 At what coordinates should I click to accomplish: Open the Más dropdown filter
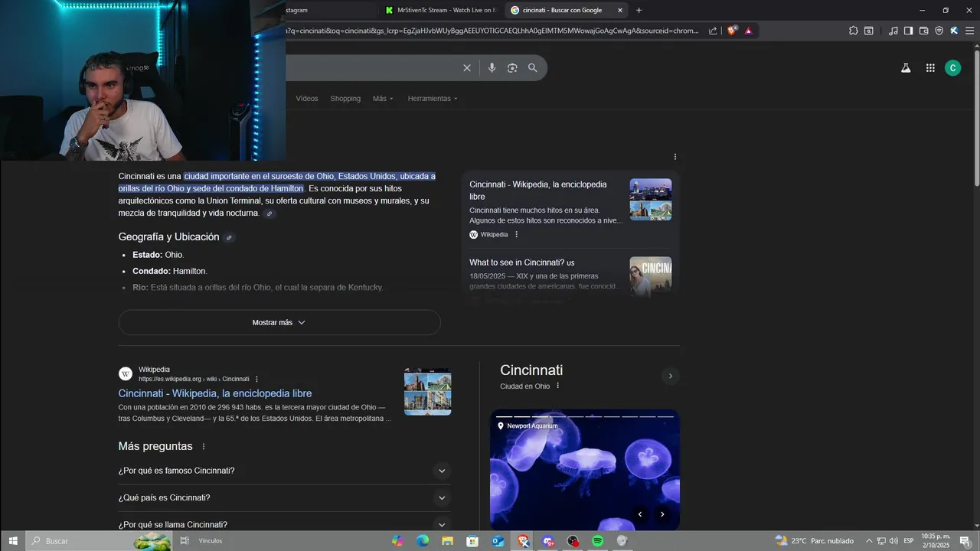coord(383,99)
